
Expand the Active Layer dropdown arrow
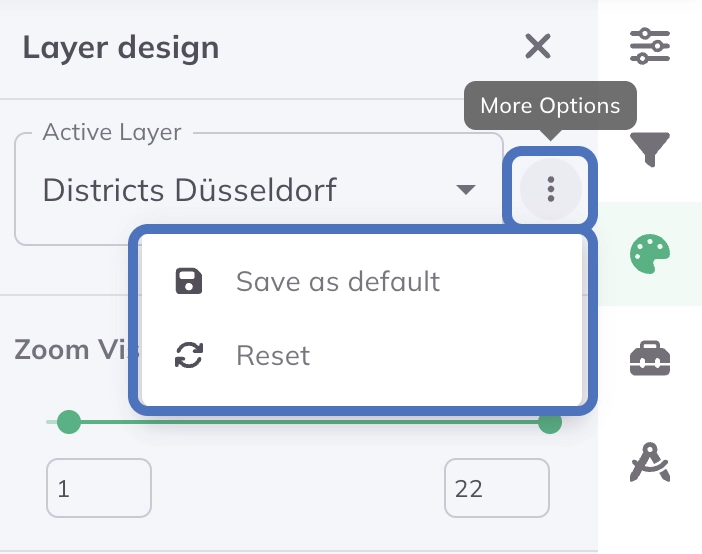[x=465, y=189]
